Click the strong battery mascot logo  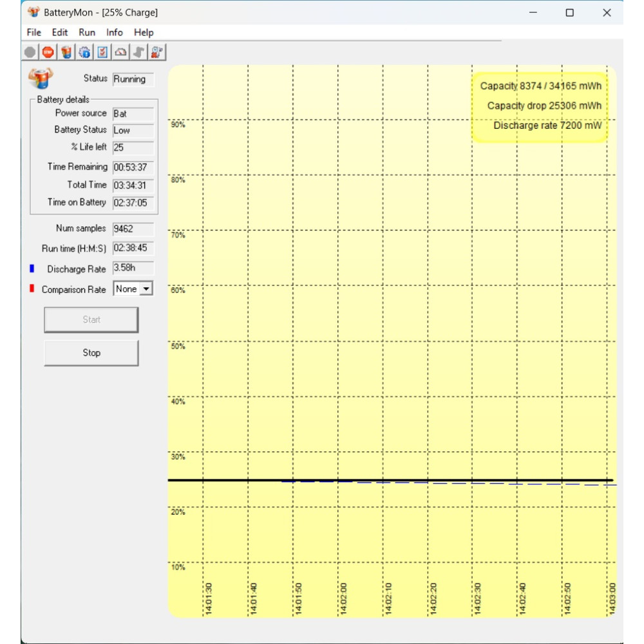point(40,78)
